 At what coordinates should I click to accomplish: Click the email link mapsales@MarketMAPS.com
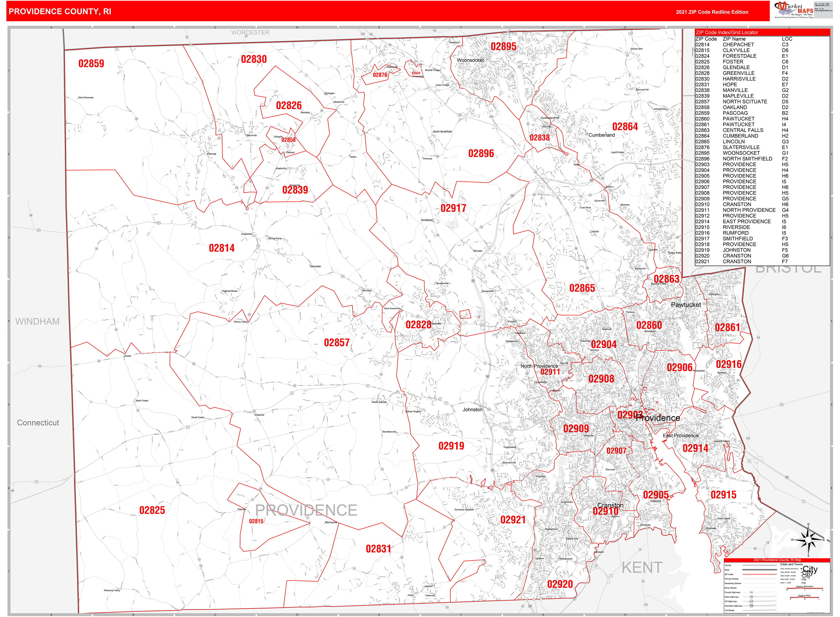point(824,11)
